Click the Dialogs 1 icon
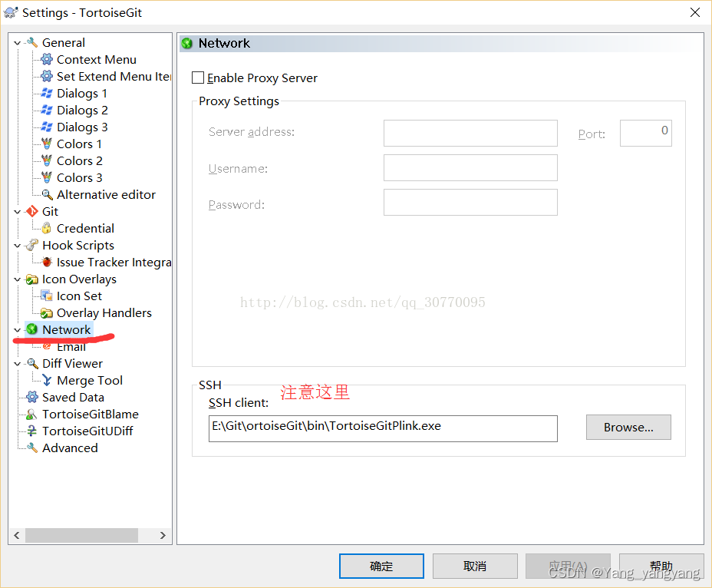The height and width of the screenshot is (588, 712). [46, 93]
